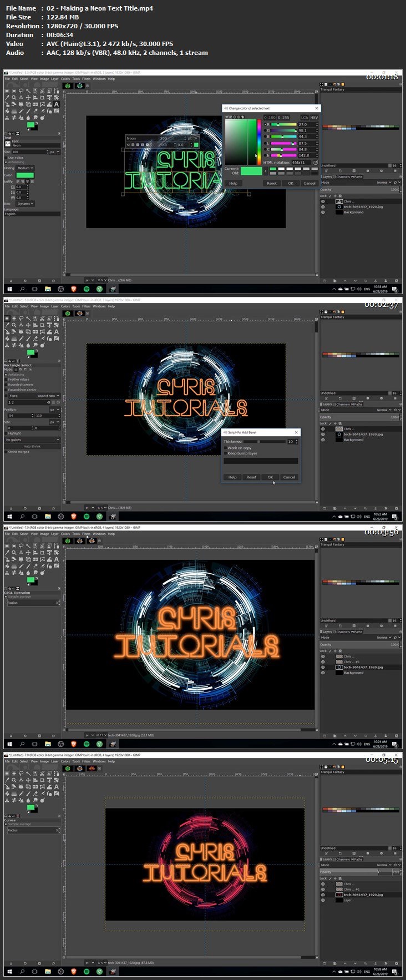Viewport: 406px width, 980px height.
Task: Click Auto Shrink button in 00:02:37 frame
Action: pyautogui.click(x=32, y=446)
